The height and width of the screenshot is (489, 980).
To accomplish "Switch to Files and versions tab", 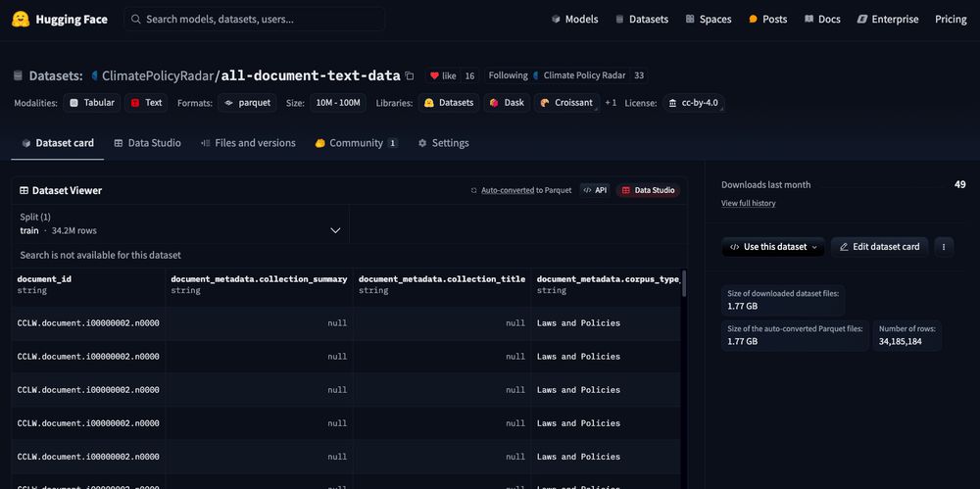I will tap(248, 143).
